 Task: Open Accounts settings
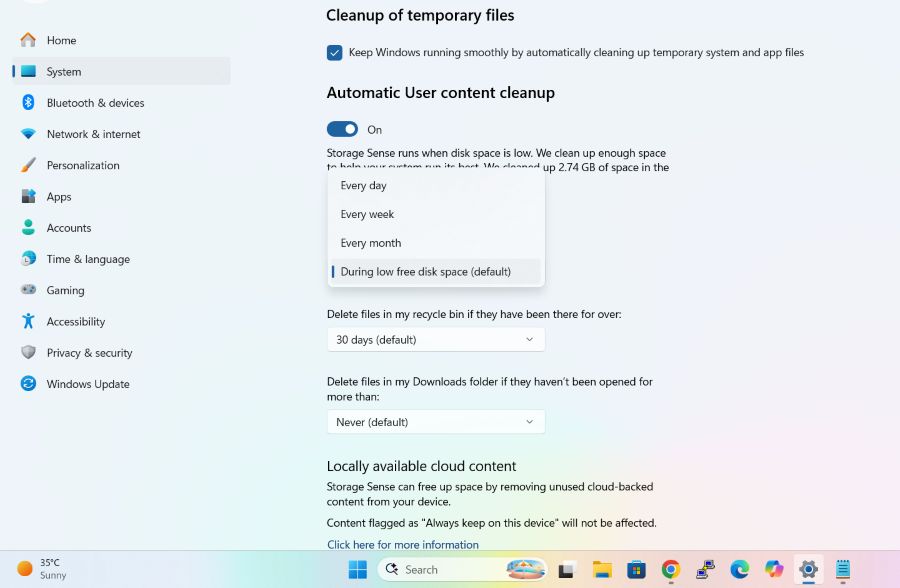[x=121, y=228]
